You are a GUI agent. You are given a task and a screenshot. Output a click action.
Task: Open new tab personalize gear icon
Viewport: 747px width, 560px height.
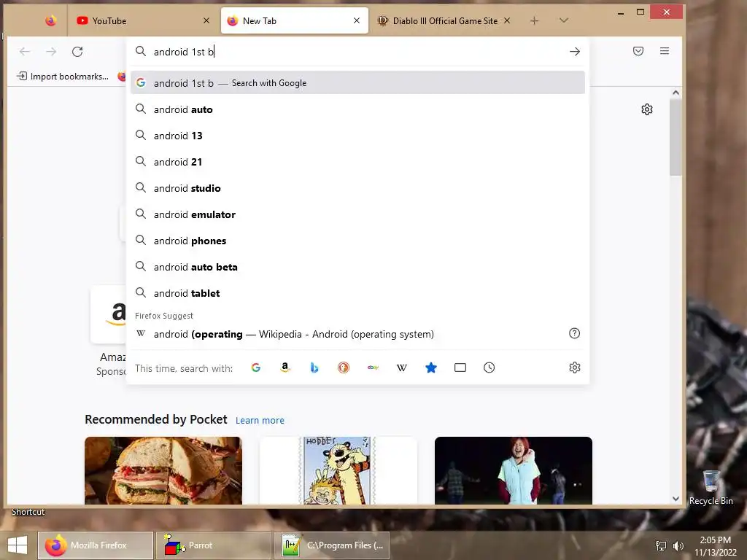[647, 109]
